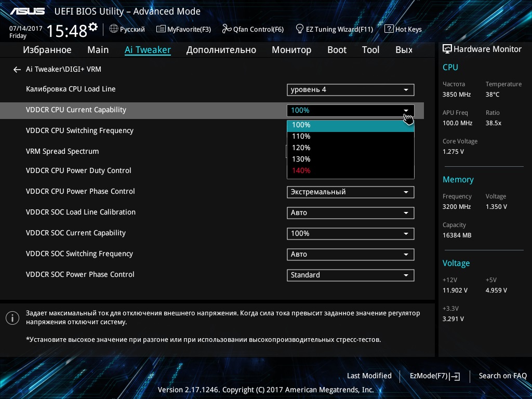Choose the 110% option

[351, 137]
